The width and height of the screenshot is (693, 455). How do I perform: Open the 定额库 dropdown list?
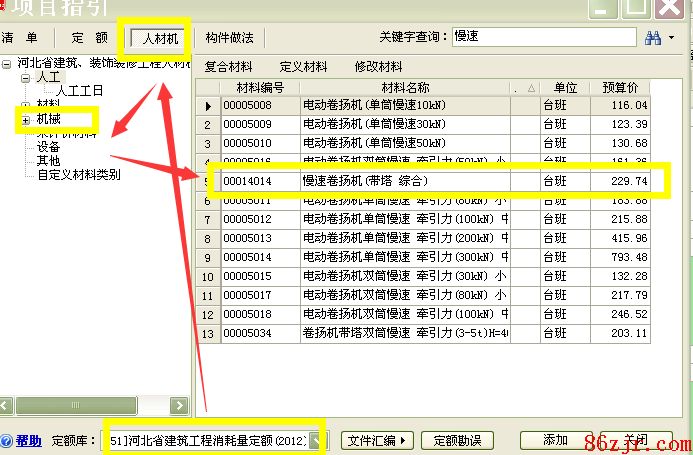click(x=318, y=440)
